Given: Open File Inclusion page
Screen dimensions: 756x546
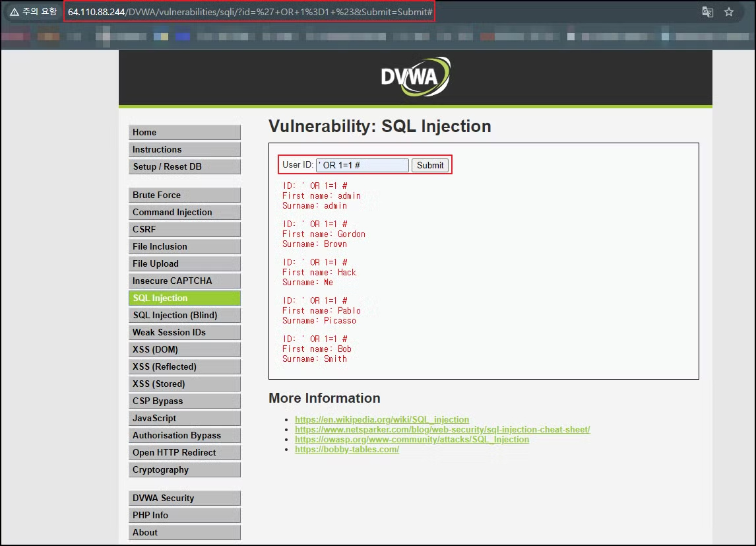Looking at the screenshot, I should (185, 246).
